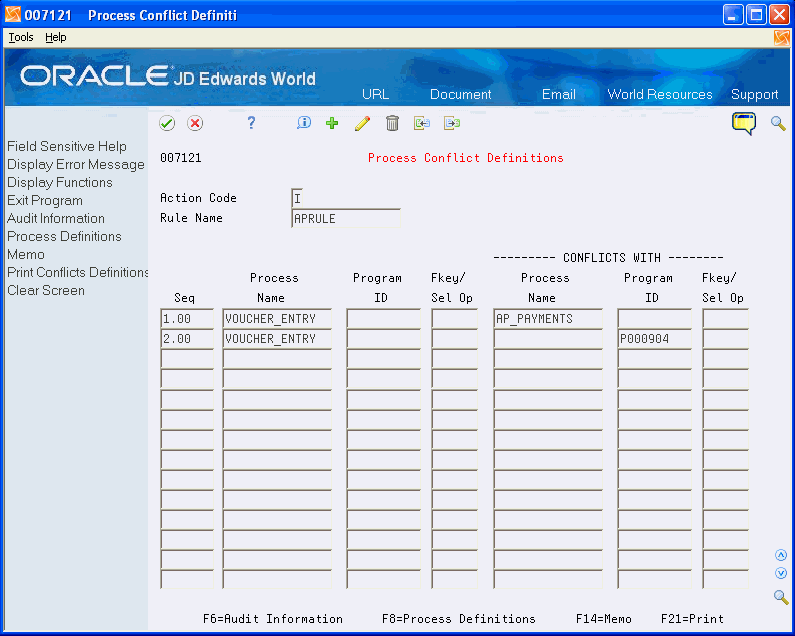Open the Help menu
Image resolution: width=795 pixels, height=636 pixels.
coord(55,38)
